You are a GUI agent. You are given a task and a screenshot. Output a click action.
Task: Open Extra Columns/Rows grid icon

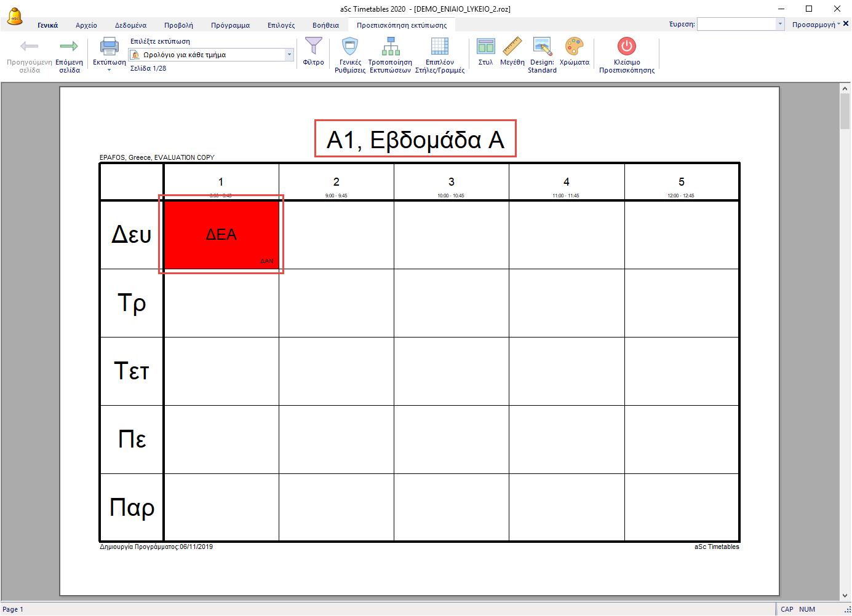(x=439, y=47)
